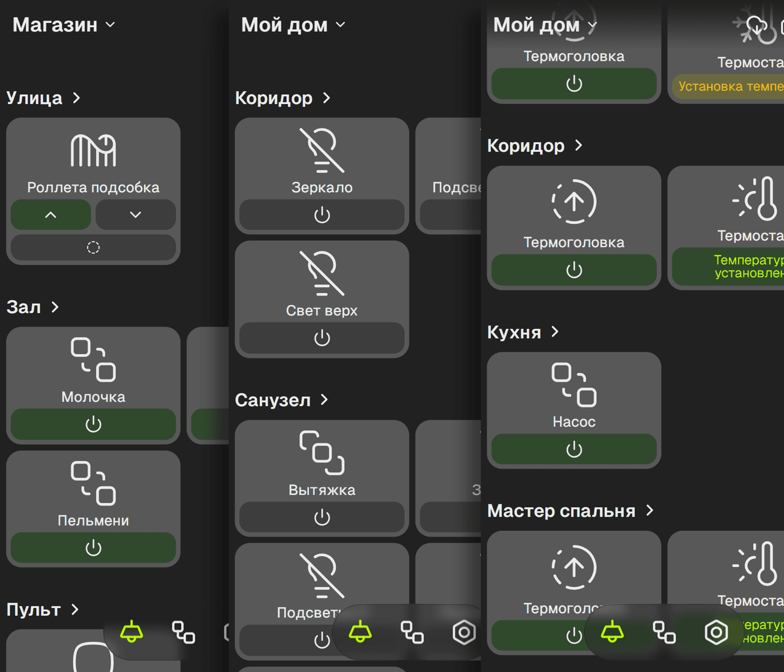Click the Роллета подсобка shutter icon
Viewport: 784px width, 672px height.
93,151
